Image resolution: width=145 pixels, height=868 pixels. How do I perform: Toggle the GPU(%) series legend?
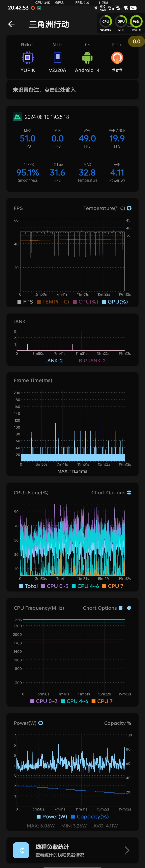click(115, 302)
